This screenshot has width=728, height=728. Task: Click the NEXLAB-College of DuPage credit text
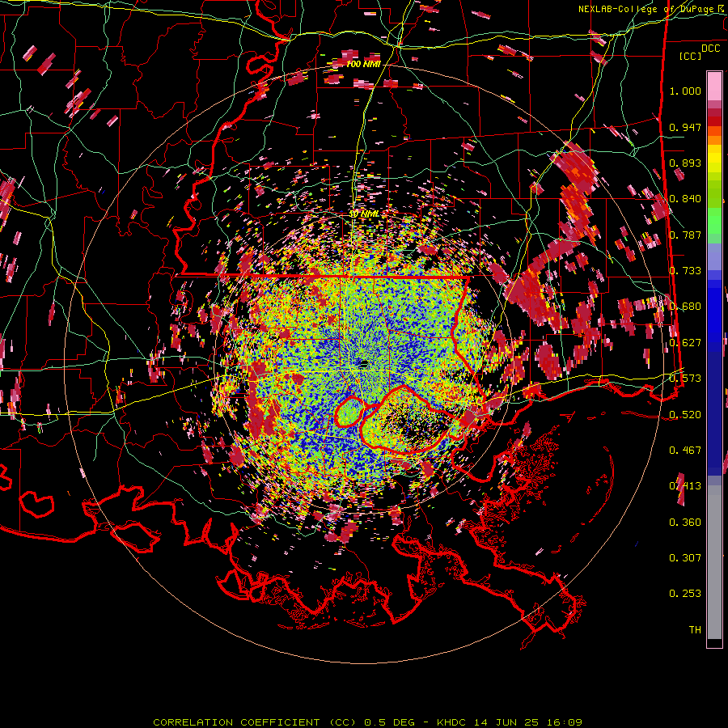(646, 9)
